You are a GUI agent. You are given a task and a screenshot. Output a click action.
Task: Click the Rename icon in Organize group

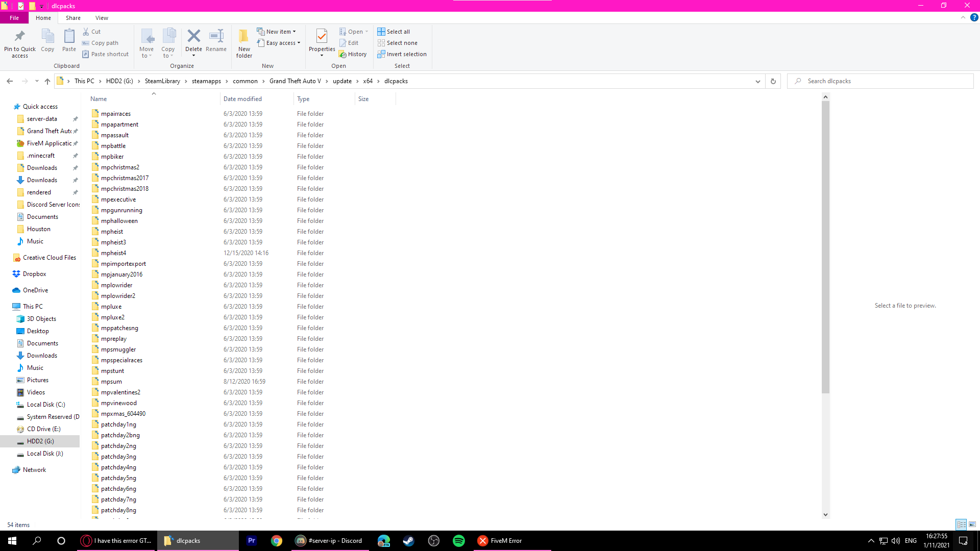coord(216,37)
